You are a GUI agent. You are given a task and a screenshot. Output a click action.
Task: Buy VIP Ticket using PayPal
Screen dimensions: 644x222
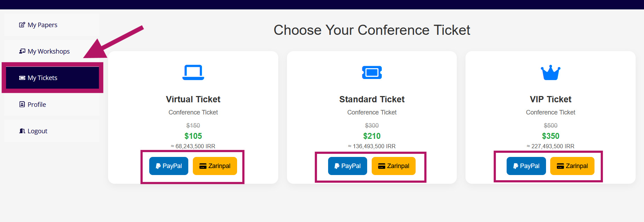[526, 166]
